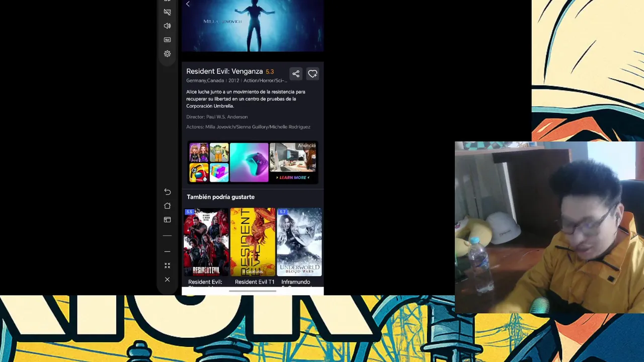Image resolution: width=644 pixels, height=362 pixels.
Task: Minimize using the lower sidebar dash icon
Action: 167,251
